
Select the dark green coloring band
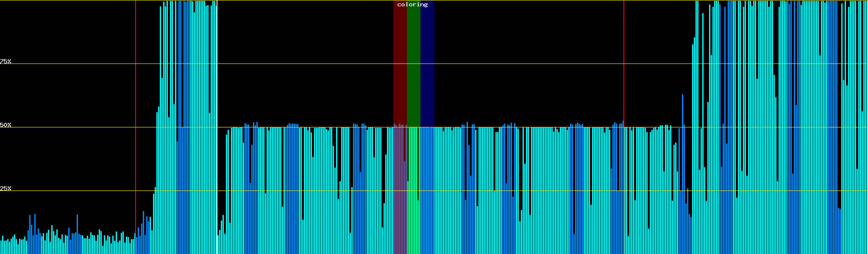tap(413, 63)
